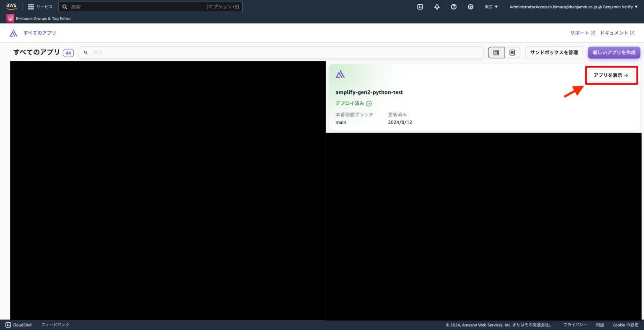Open the AdministratorAccess account menu
This screenshot has height=330, width=644.
pos(573,6)
